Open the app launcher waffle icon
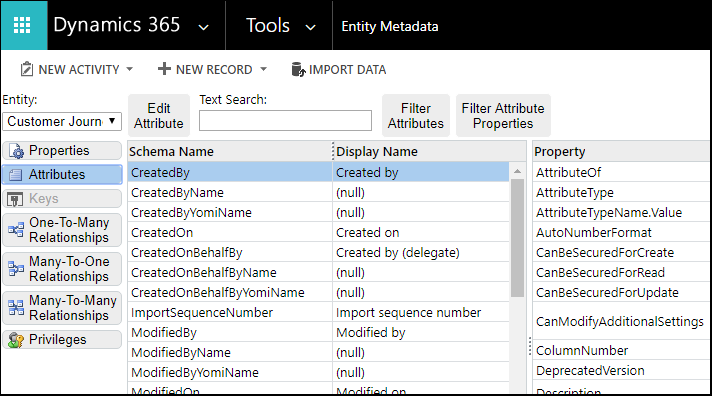This screenshot has width=712, height=396. pos(22,25)
